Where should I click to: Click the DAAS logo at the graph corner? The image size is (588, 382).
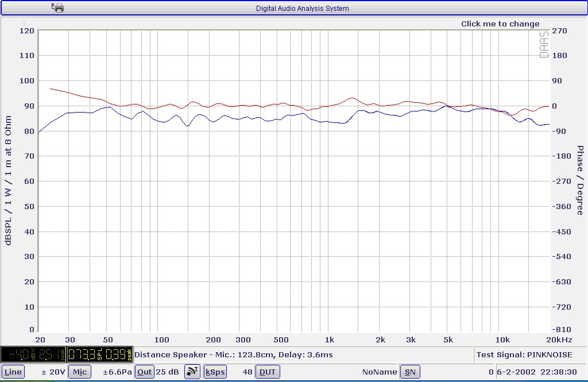click(x=544, y=44)
